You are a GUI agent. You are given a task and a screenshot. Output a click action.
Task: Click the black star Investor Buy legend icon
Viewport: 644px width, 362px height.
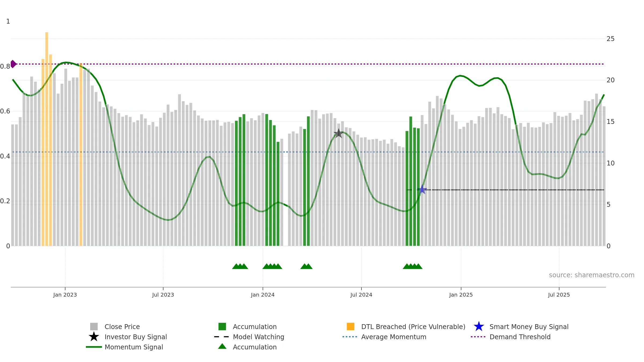coord(94,337)
